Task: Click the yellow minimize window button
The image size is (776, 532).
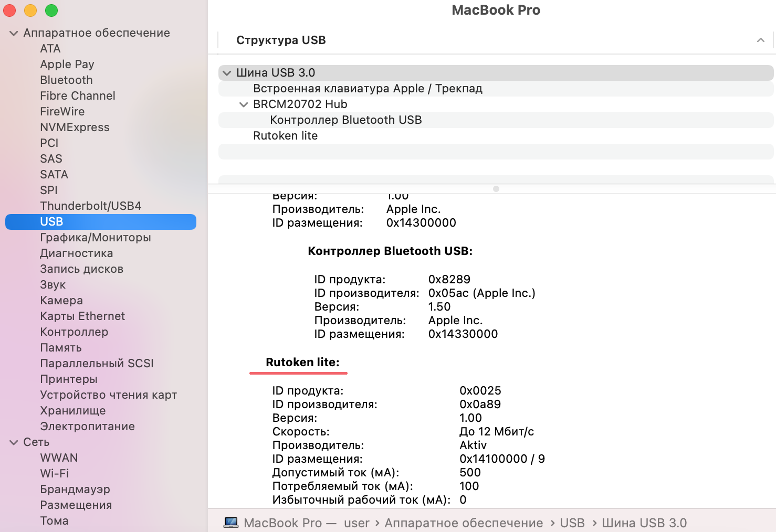Action: point(30,10)
